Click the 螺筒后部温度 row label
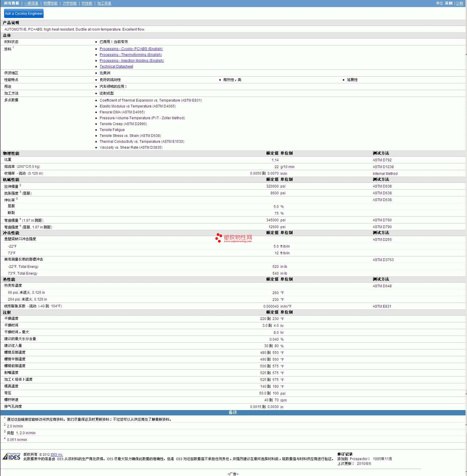The width and height of the screenshot is (467, 476). click(15, 352)
